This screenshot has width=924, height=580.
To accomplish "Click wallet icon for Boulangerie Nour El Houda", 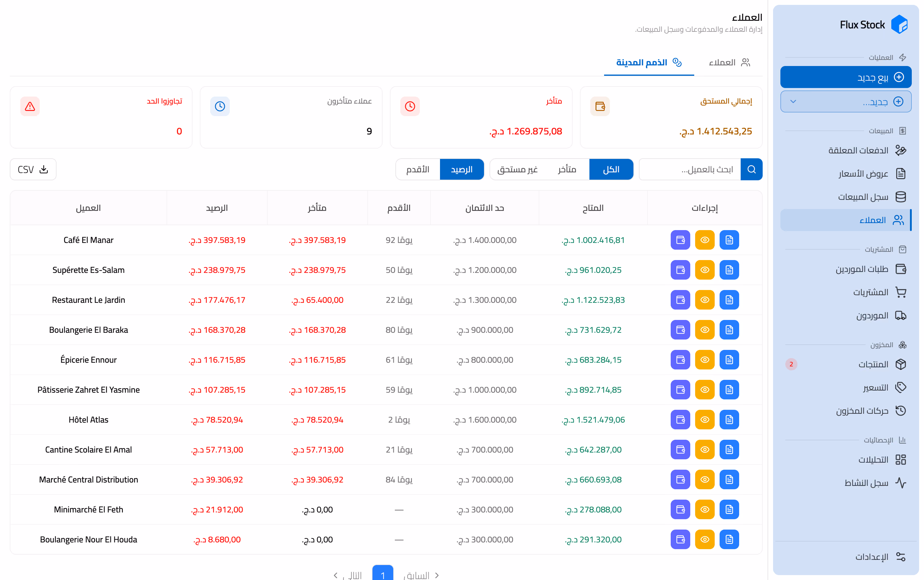I will point(680,539).
